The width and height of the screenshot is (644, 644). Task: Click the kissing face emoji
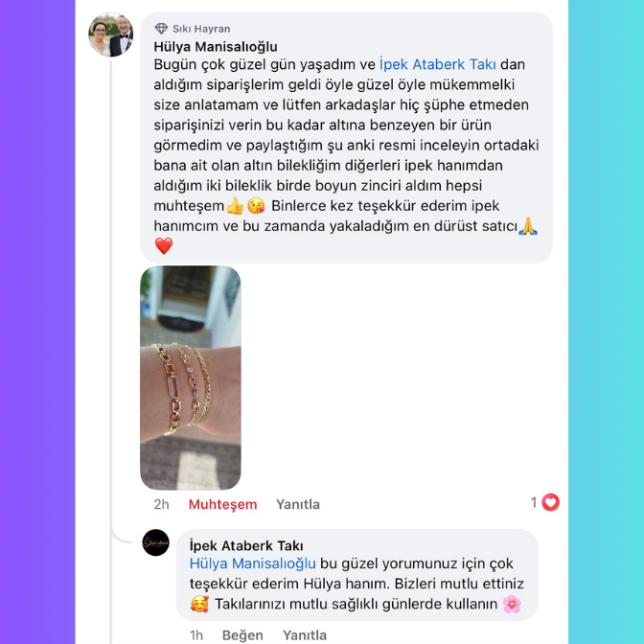[256, 206]
